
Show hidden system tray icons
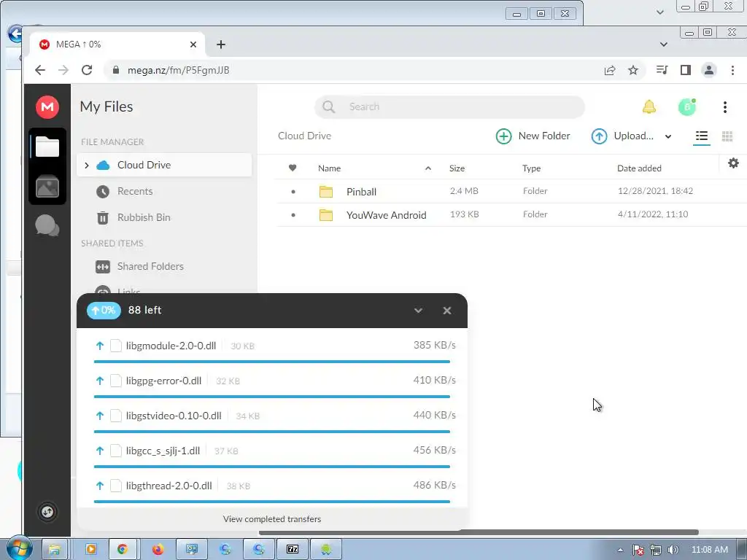tap(620, 550)
